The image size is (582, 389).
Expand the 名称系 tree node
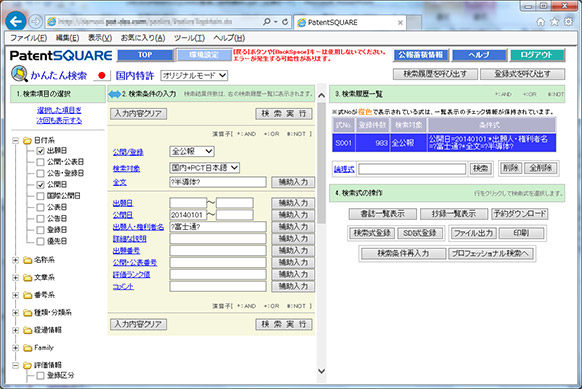[15, 260]
